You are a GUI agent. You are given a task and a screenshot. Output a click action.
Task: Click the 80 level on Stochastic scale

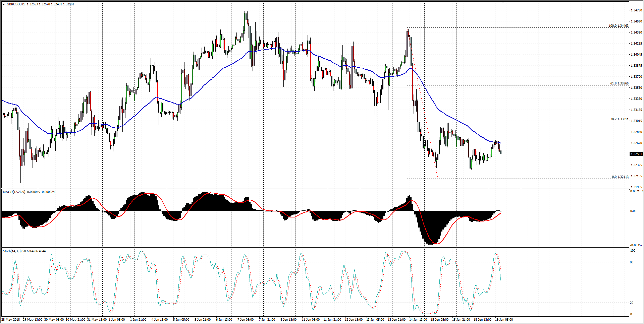click(632, 262)
